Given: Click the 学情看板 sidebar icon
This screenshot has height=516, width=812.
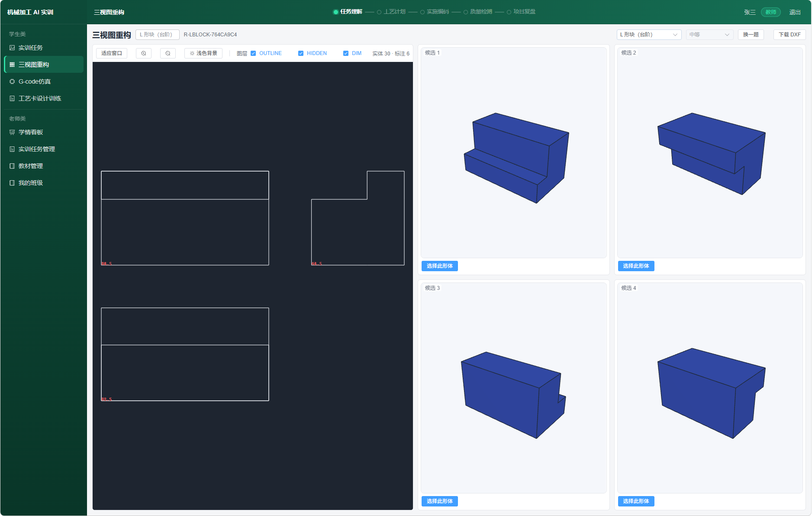Looking at the screenshot, I should (x=12, y=132).
